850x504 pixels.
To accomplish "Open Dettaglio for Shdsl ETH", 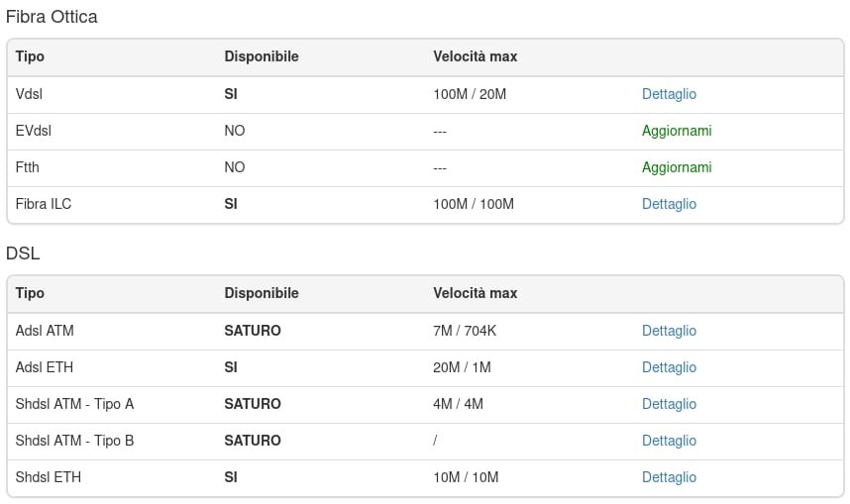I will 669,477.
